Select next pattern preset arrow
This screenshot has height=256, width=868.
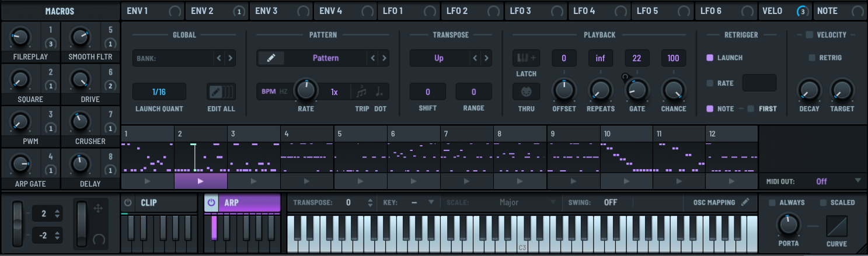(384, 58)
